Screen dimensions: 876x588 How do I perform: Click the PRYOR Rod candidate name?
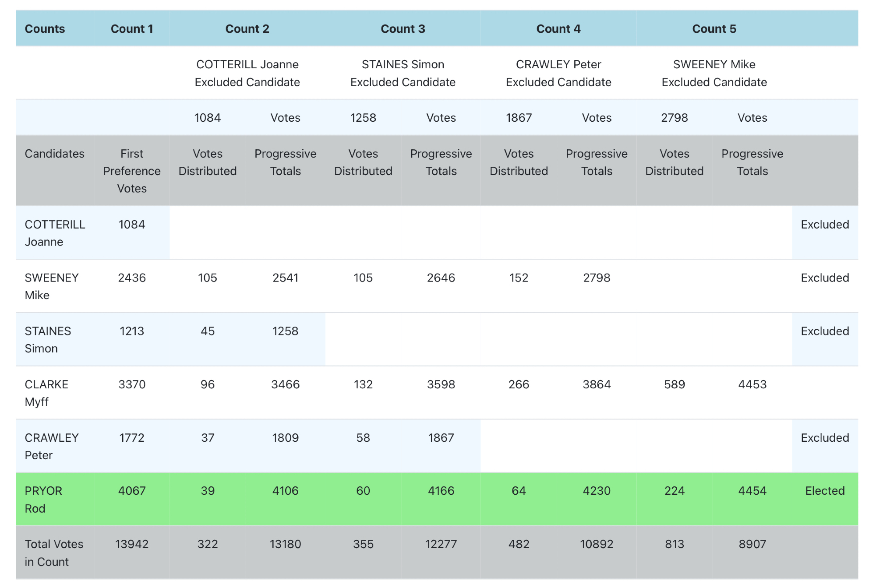(x=43, y=500)
